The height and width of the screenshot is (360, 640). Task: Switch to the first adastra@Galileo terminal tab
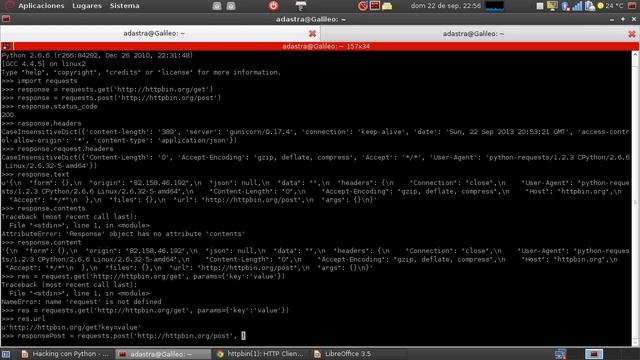click(x=154, y=33)
